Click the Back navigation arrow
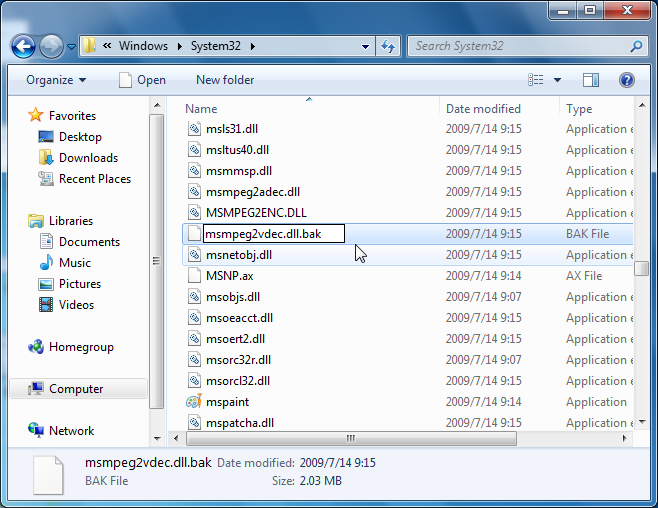Viewport: 658px width, 508px height. point(23,46)
